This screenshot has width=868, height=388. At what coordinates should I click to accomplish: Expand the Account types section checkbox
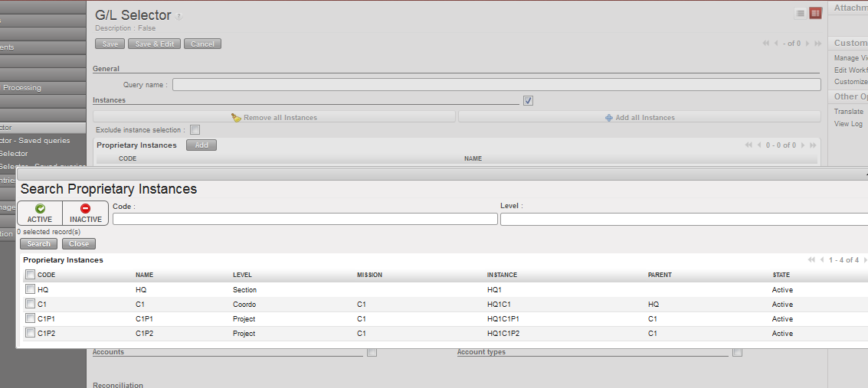click(x=737, y=352)
